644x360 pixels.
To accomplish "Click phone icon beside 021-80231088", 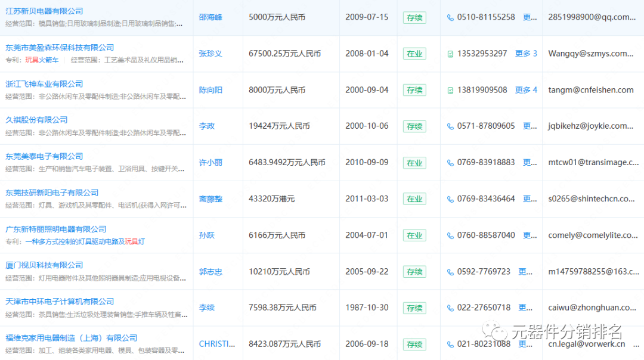I will coord(450,345).
